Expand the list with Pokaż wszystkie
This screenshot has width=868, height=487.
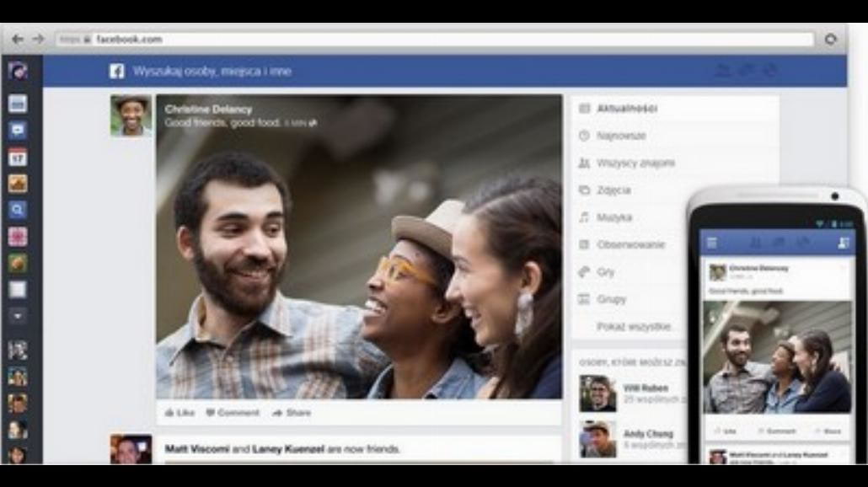(633, 327)
